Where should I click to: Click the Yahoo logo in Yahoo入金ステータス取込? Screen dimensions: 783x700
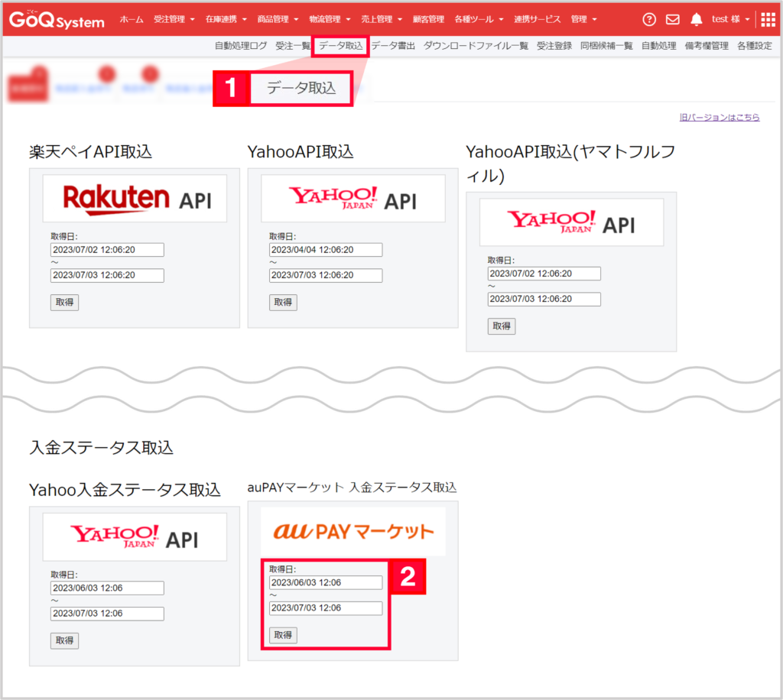(x=134, y=536)
